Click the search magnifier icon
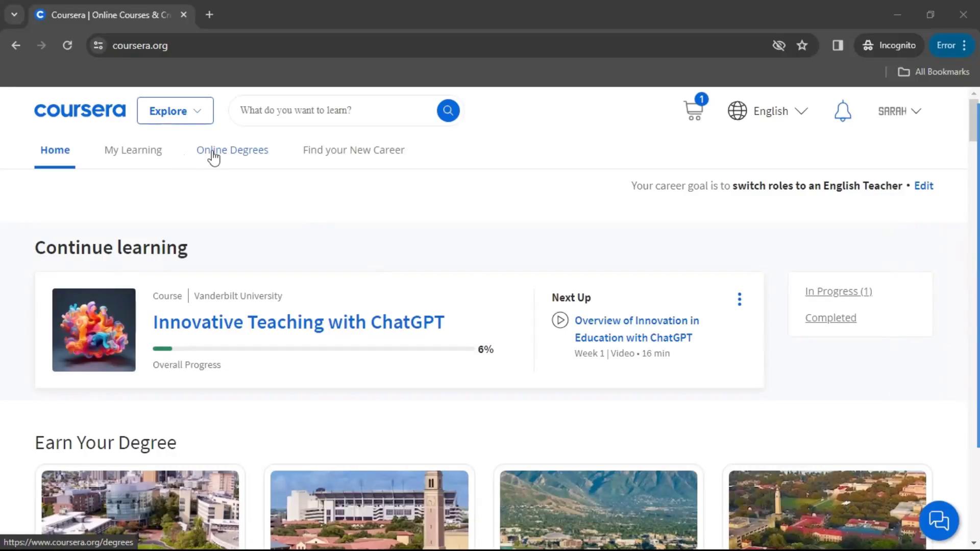 [x=448, y=110]
